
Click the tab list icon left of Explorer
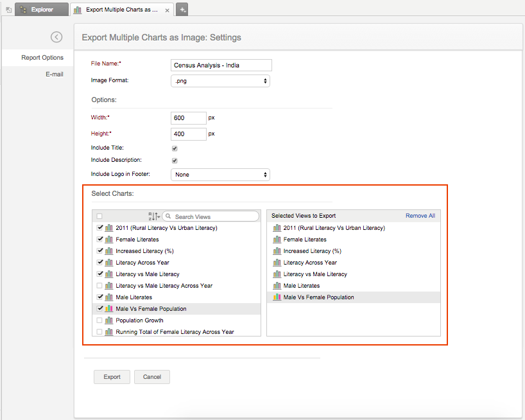coord(8,10)
